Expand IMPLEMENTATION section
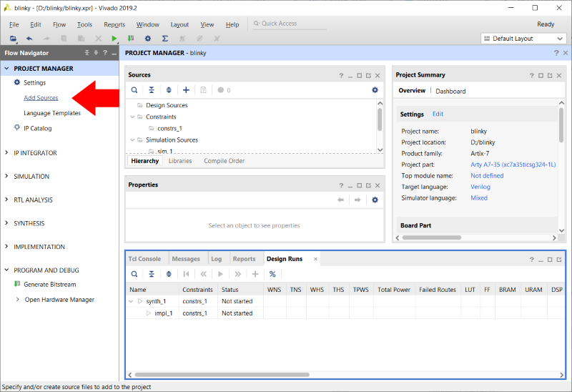Viewport: 572px width, 392px height. 6,247
